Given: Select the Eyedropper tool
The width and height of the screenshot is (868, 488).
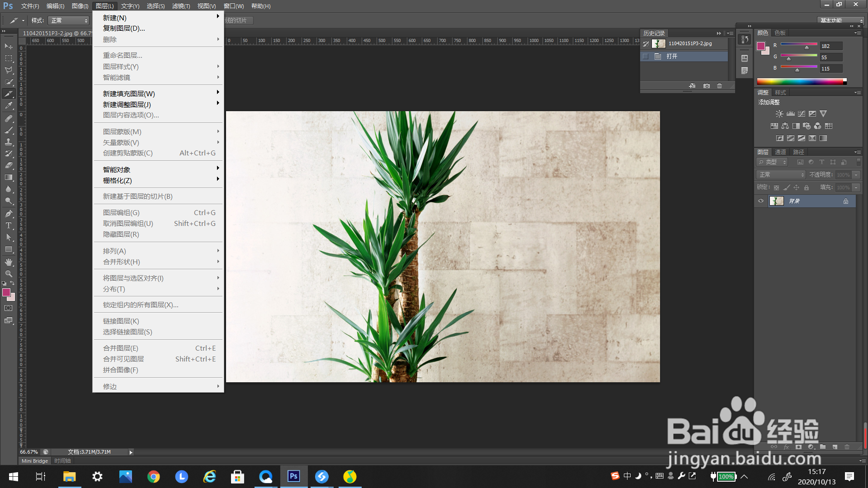Looking at the screenshot, I should point(9,106).
